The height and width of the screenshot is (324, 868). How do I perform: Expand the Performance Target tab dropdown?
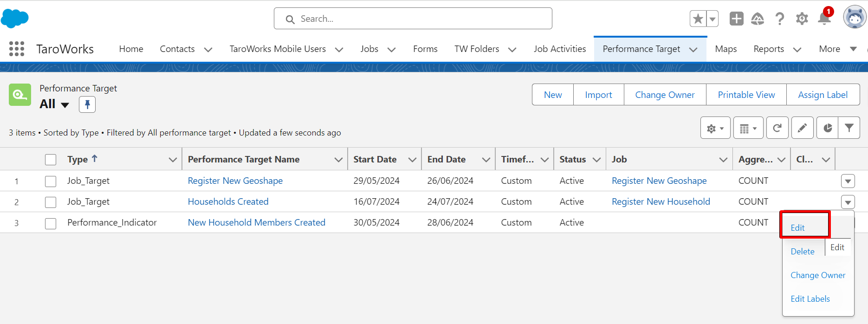(693, 50)
